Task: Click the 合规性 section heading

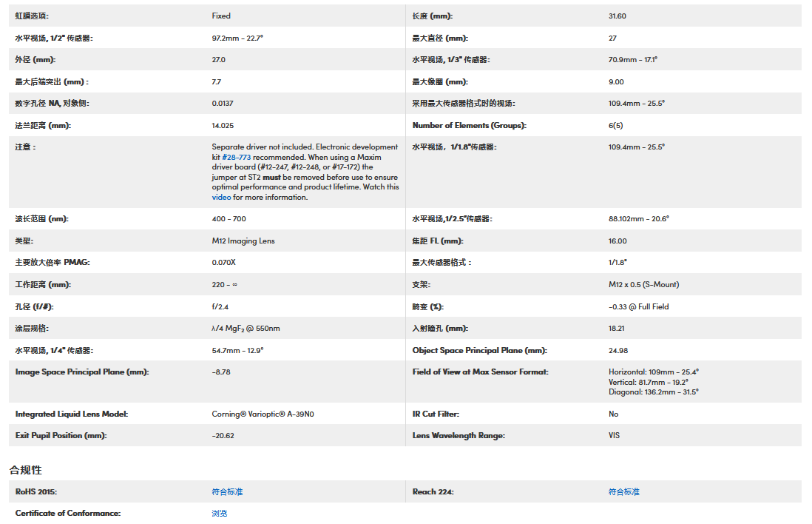Action: [26, 470]
